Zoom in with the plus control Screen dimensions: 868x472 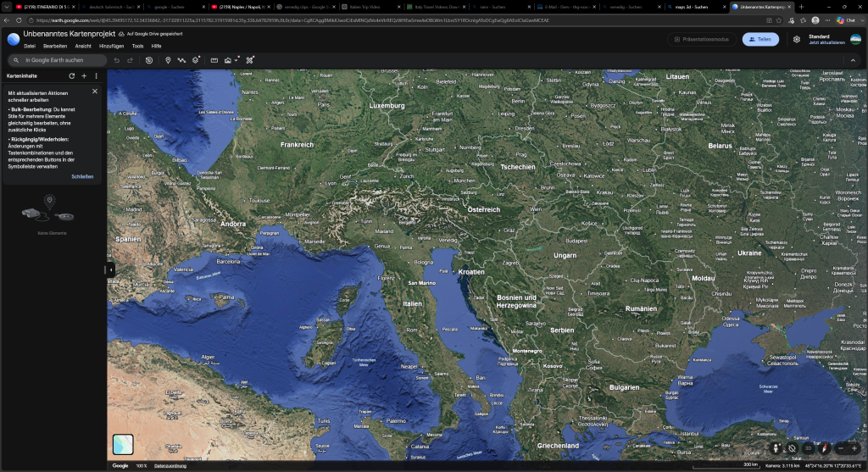click(854, 448)
